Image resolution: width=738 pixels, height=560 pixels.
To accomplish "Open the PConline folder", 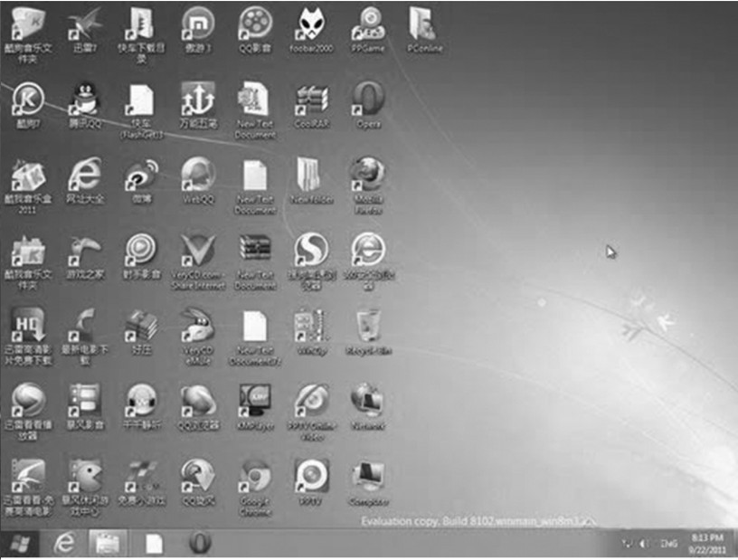I will coord(424,30).
